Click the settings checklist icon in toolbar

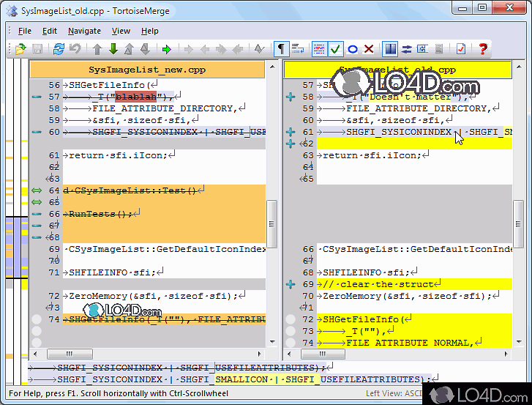tap(460, 49)
